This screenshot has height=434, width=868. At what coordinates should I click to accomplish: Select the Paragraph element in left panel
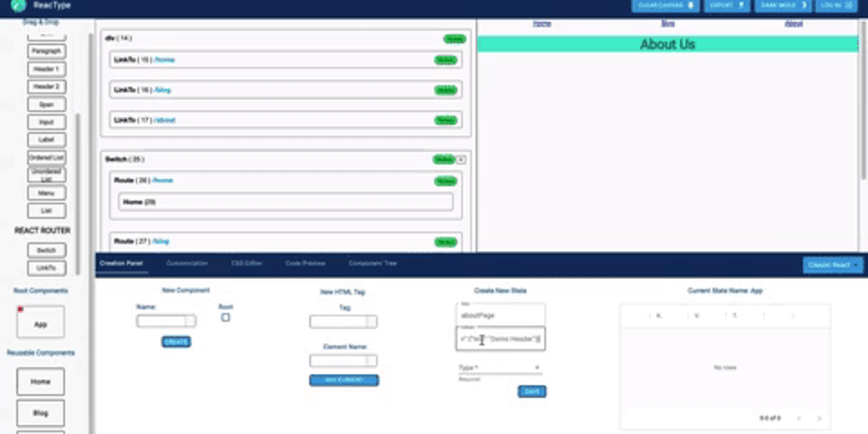47,52
